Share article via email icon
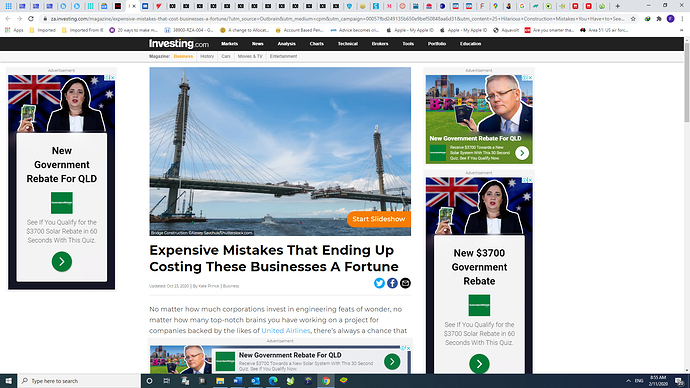Screen dimensions: 690x388 405,283
